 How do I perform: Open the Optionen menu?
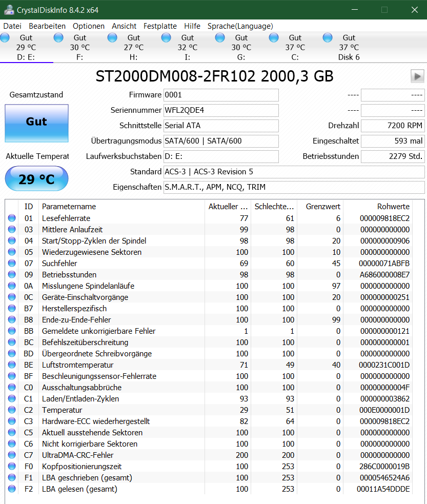click(88, 26)
